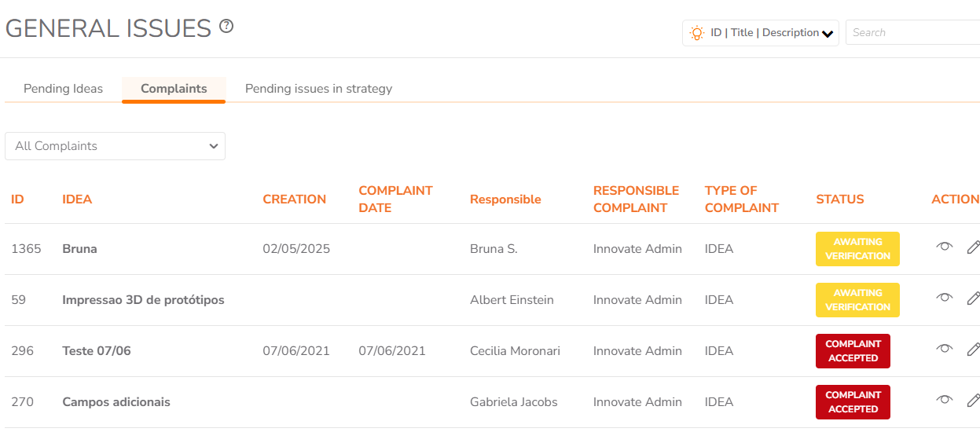The height and width of the screenshot is (443, 980).
Task: Select the Complaints tab
Action: [174, 89]
